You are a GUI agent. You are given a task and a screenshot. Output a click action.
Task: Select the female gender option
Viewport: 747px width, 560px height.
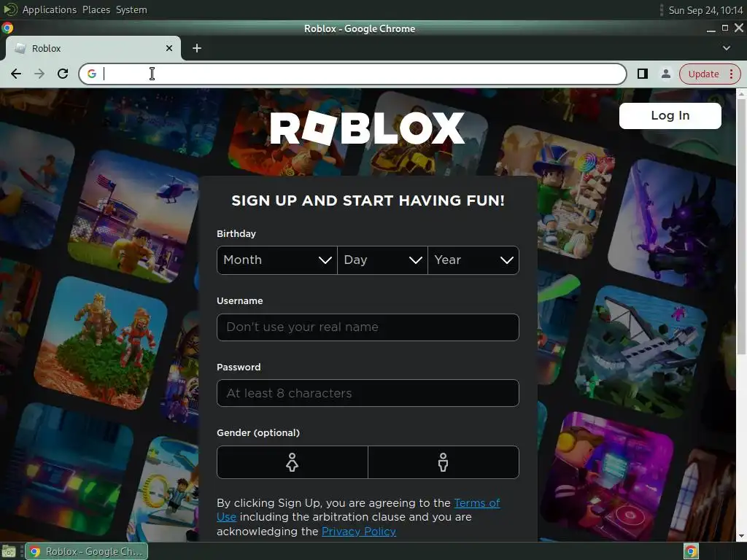pos(292,462)
